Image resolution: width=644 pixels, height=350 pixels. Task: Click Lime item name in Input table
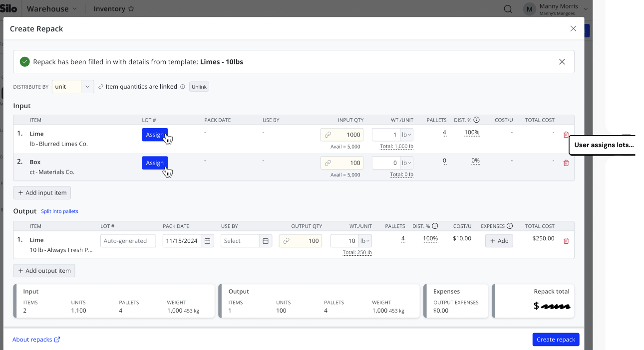coord(37,134)
